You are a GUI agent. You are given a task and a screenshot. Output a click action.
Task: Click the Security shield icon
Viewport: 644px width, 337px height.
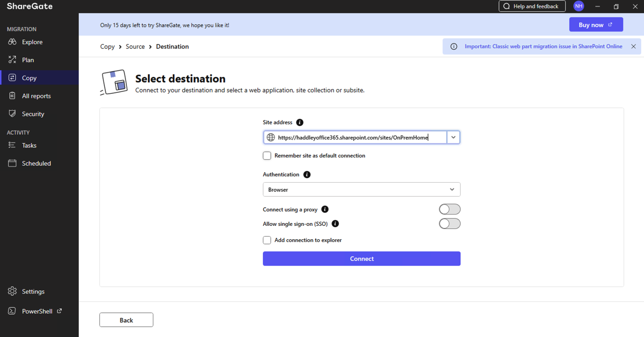click(x=12, y=114)
